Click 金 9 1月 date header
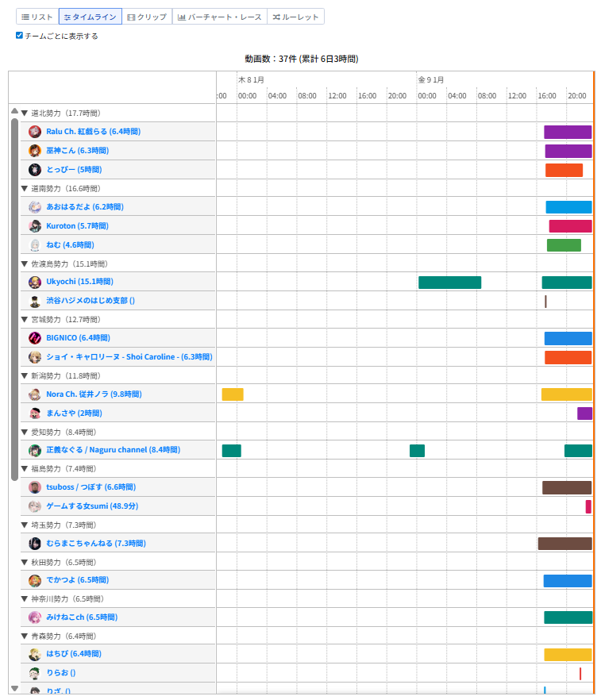Viewport: 601px width, 700px height. coord(431,80)
